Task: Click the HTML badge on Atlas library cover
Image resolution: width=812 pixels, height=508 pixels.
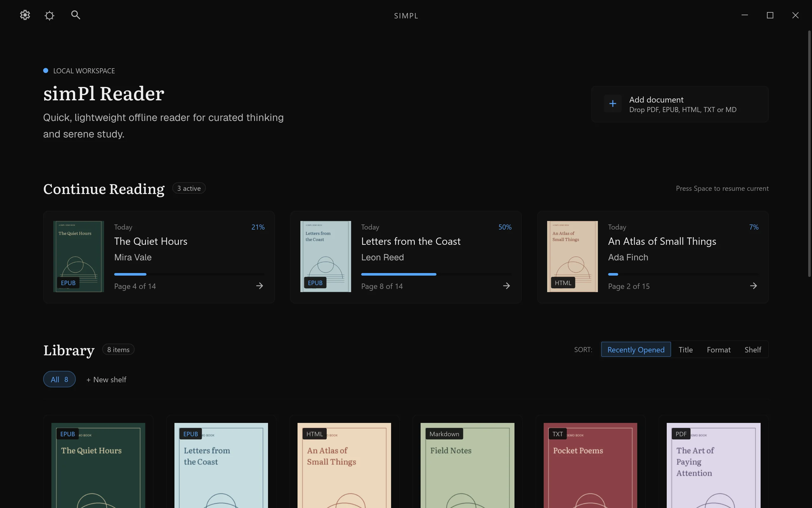Action: point(314,434)
